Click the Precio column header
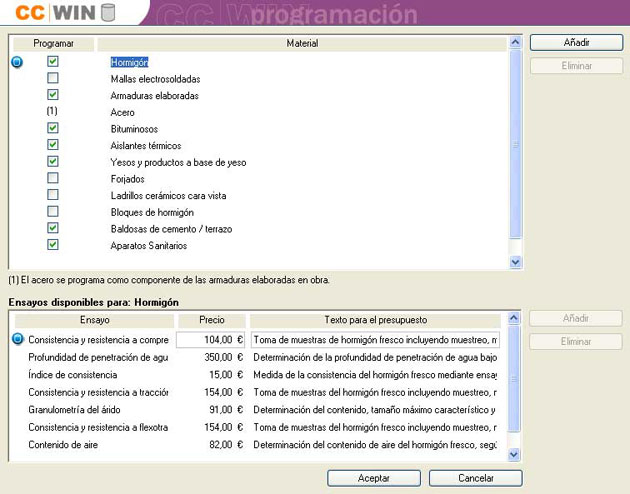Image resolution: width=630 pixels, height=494 pixels. click(x=210, y=320)
